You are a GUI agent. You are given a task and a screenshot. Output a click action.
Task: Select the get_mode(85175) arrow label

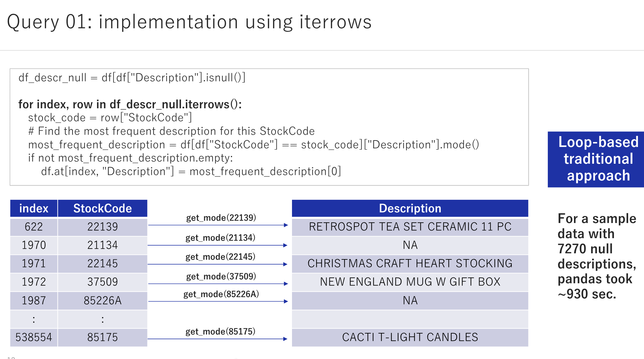220,331
